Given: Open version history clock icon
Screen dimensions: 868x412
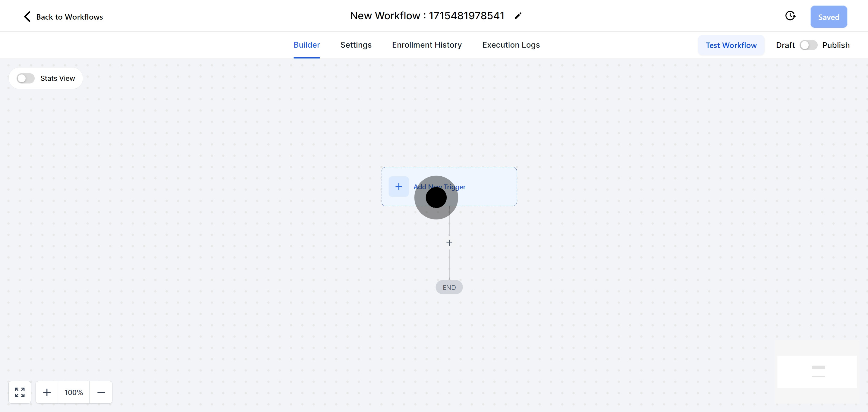Looking at the screenshot, I should click(x=790, y=16).
